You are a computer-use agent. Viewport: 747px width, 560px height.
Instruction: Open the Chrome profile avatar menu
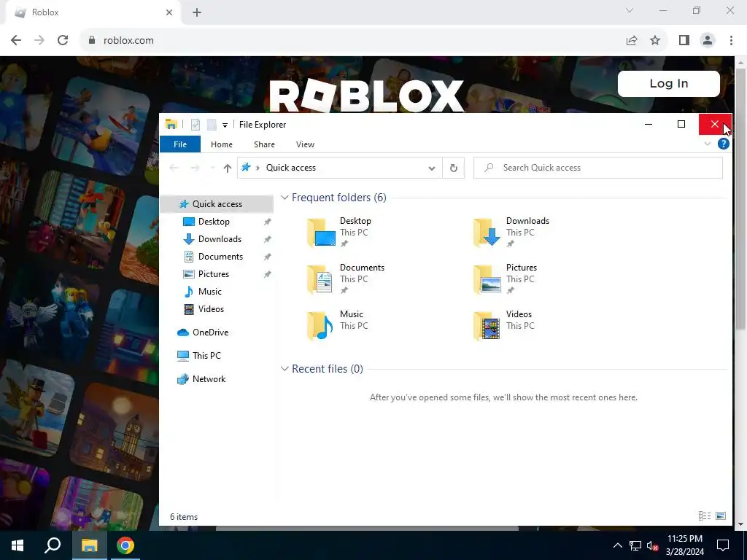click(708, 41)
